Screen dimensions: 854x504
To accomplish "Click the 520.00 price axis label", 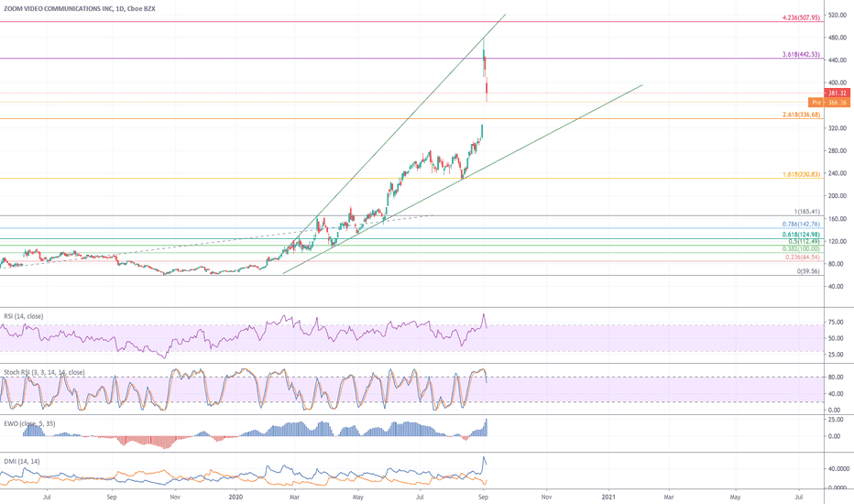I will pos(838,16).
